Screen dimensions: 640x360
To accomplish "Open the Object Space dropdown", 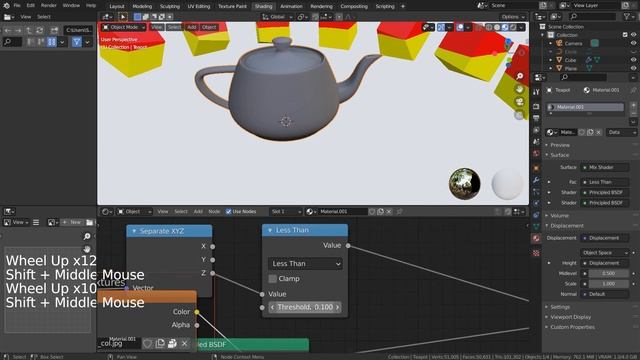I will point(604,253).
